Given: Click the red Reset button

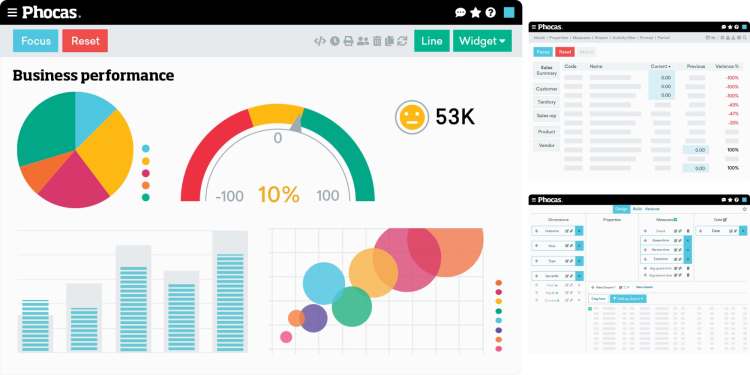Looking at the screenshot, I should [85, 41].
